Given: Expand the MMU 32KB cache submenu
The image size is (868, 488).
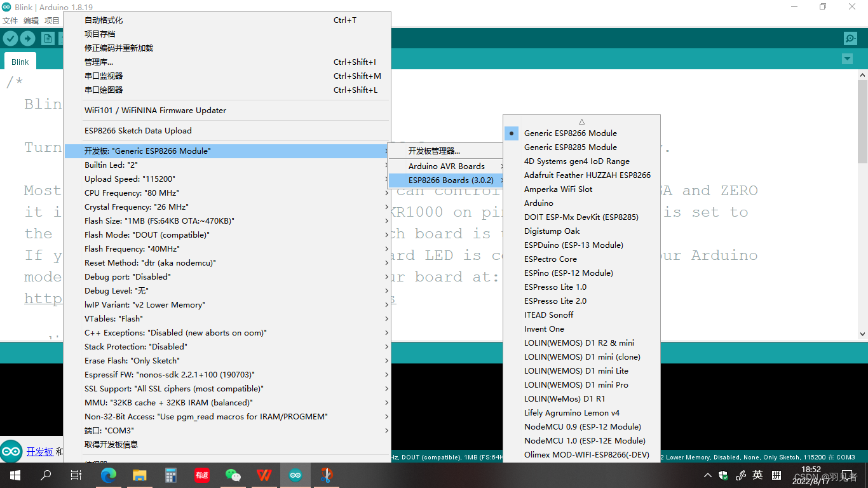Looking at the screenshot, I should tap(227, 403).
